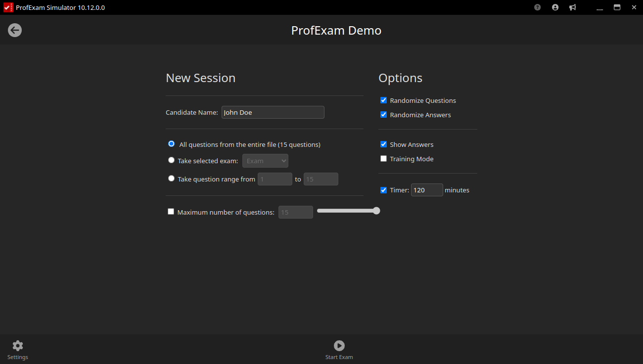Open Settings gear icon
Viewport: 643px width, 364px height.
(x=18, y=346)
